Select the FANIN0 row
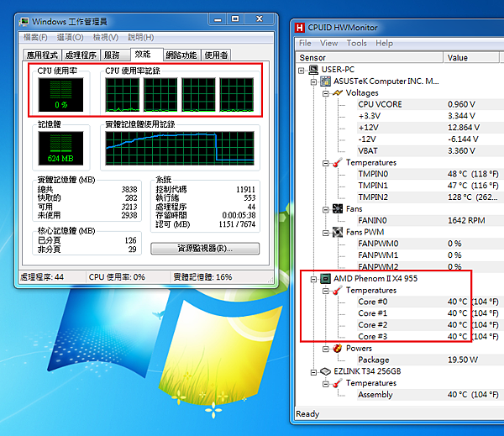This screenshot has width=504, height=436. (430, 221)
